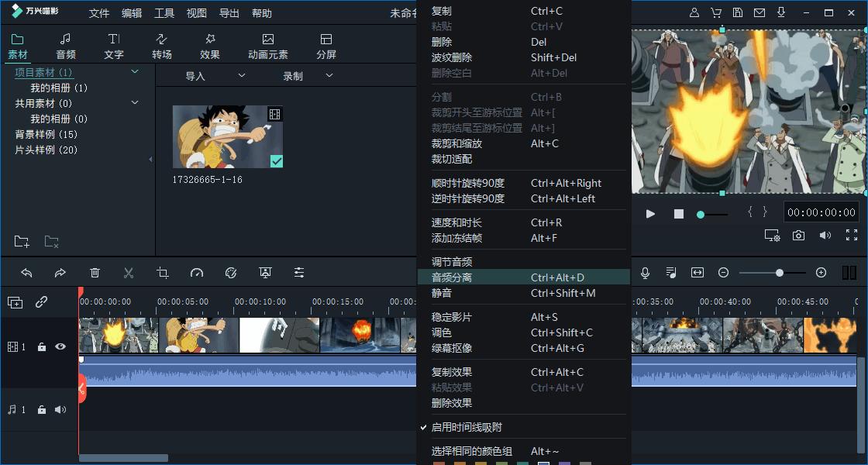
Task: Click the color palette adjustment icon
Action: (231, 273)
